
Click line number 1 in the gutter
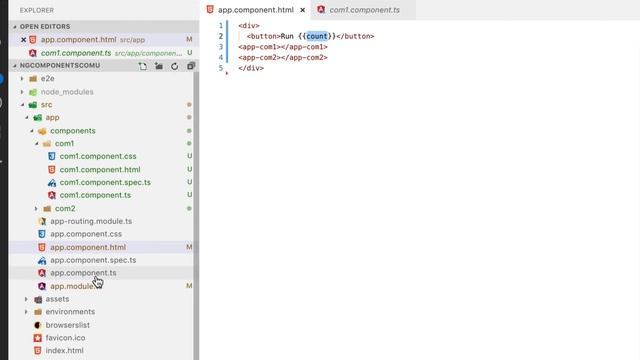point(221,26)
